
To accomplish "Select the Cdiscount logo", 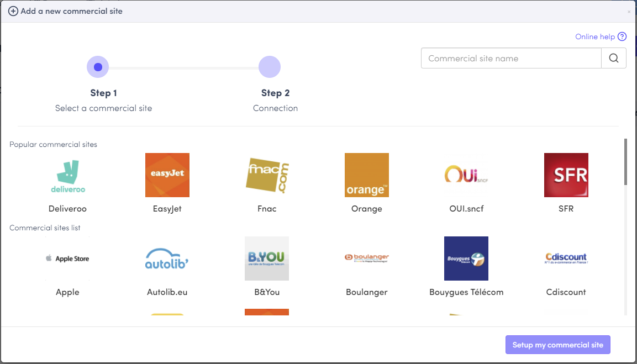I will [566, 259].
